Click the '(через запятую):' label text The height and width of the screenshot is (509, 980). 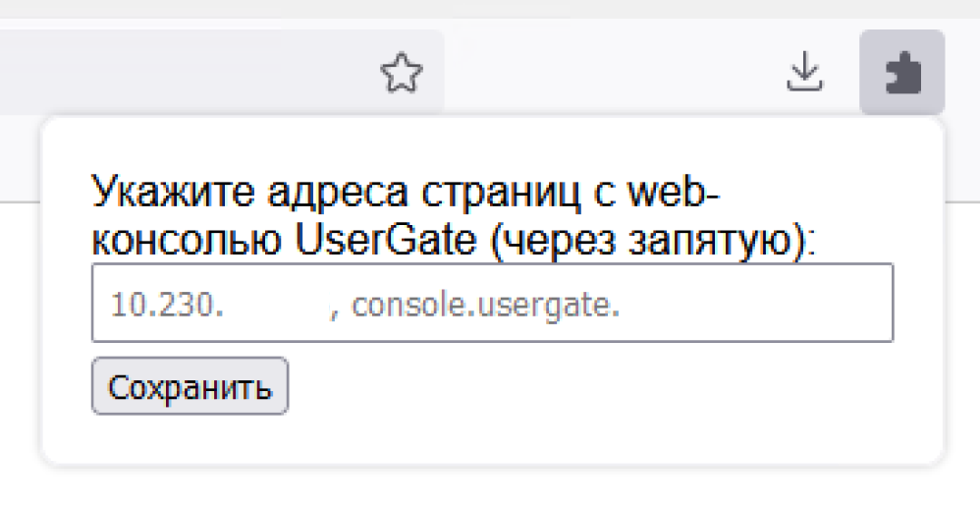click(653, 241)
